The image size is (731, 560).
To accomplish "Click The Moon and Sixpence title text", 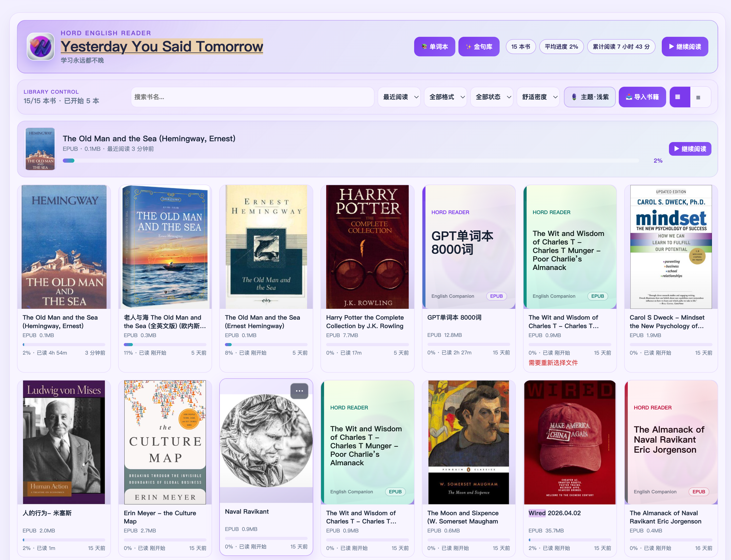I will pos(463,517).
